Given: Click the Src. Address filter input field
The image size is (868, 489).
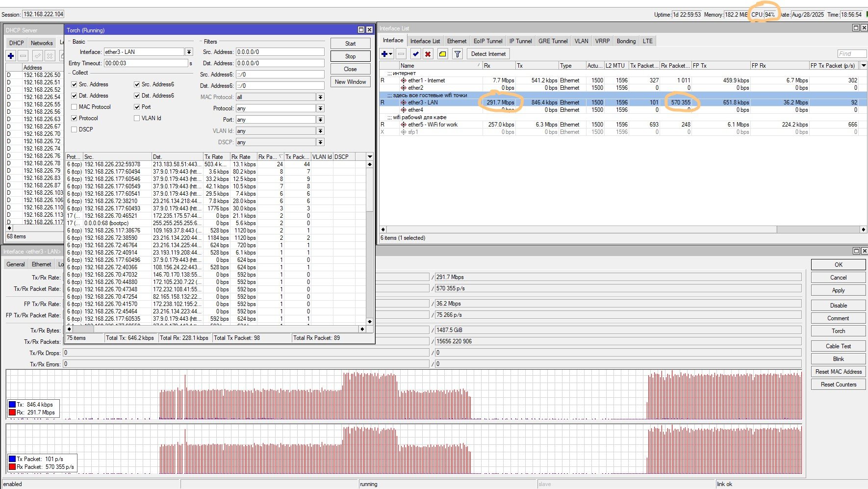Looking at the screenshot, I should [x=280, y=52].
